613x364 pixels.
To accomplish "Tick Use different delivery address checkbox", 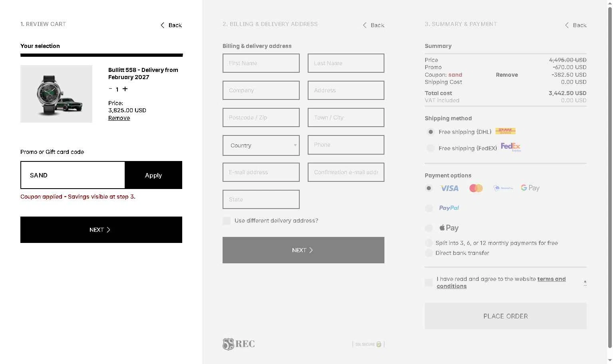I will [x=227, y=221].
